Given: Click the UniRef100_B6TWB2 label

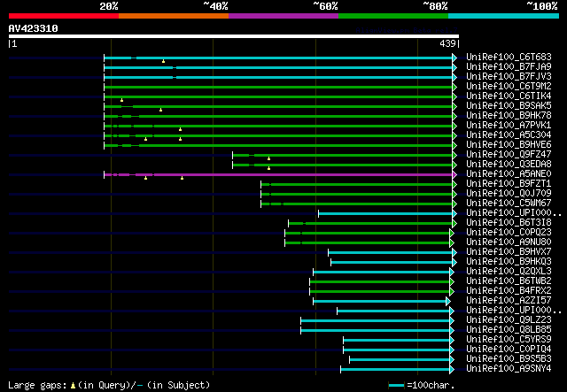Looking at the screenshot, I should 509,281.
